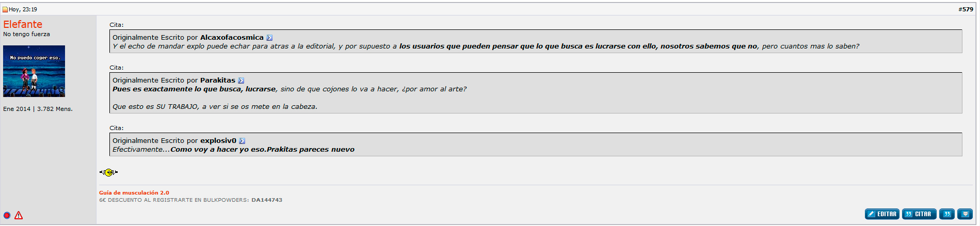Click the red offline status dot icon
This screenshot has height=226, width=980.
tap(7, 216)
